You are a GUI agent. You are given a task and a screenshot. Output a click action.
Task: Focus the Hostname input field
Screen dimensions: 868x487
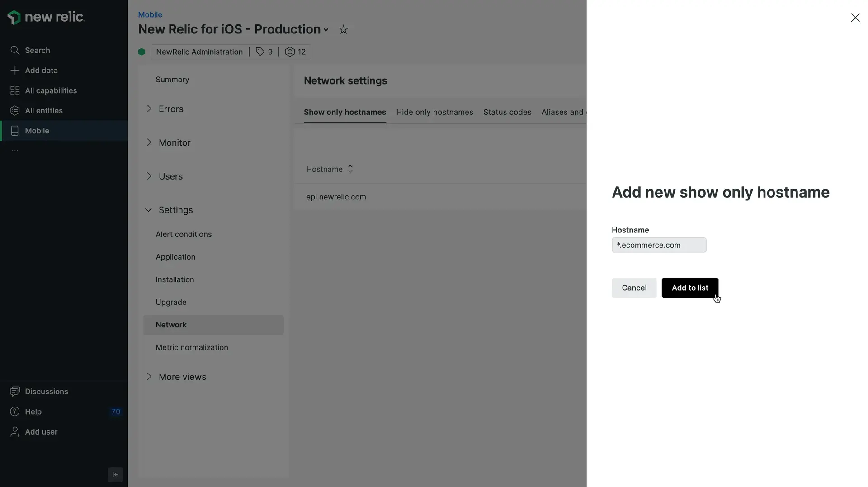click(659, 245)
